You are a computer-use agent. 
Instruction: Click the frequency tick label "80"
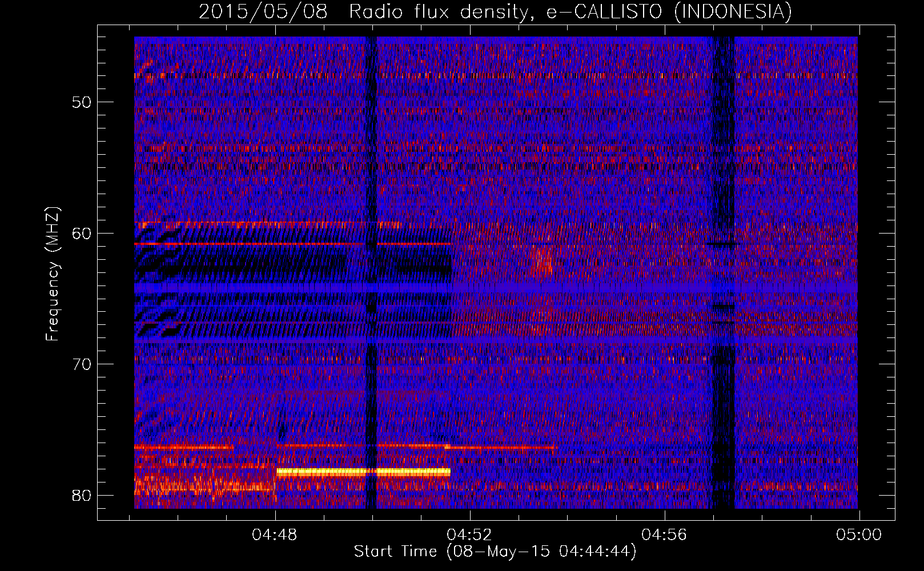[x=82, y=494]
